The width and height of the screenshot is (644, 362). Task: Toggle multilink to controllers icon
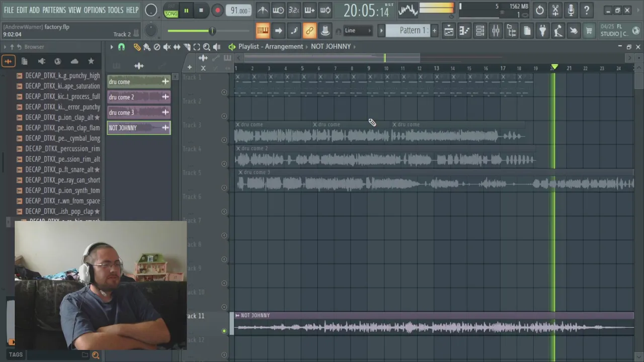point(309,31)
